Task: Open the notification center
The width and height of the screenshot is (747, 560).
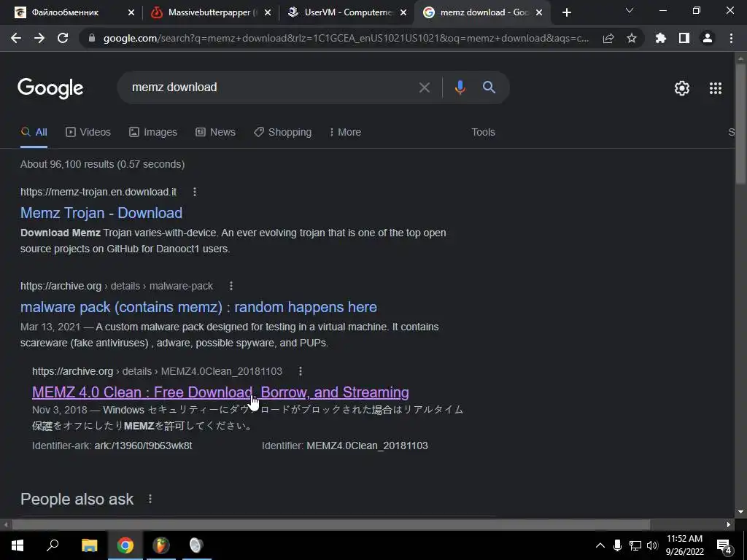Action: click(724, 546)
